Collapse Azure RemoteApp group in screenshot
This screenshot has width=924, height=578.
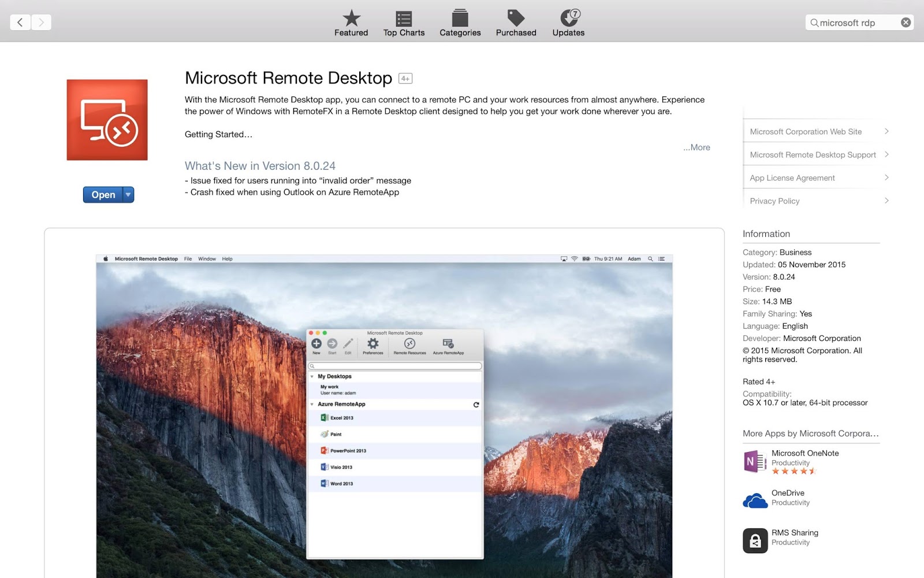click(x=312, y=404)
